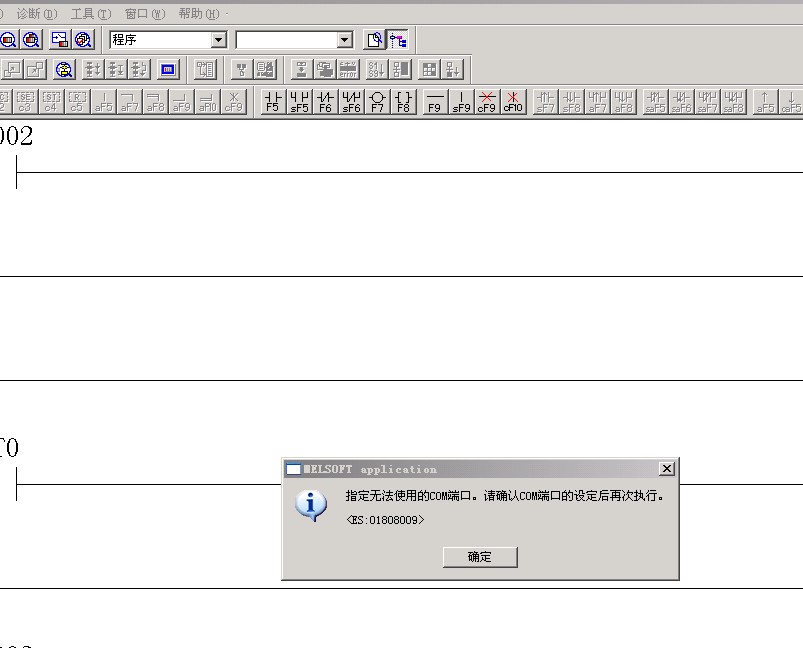
Task: Click the blue monitor icon in toolbar
Action: 168,70
